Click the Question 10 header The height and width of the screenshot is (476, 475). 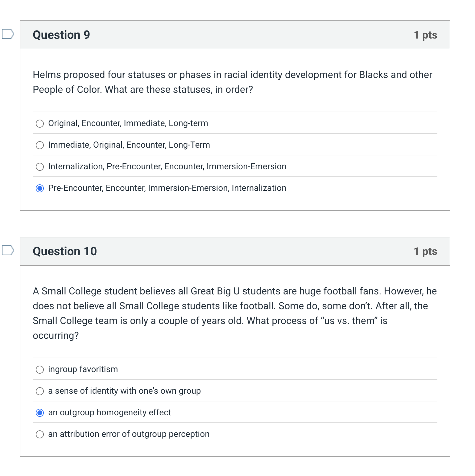coord(64,251)
